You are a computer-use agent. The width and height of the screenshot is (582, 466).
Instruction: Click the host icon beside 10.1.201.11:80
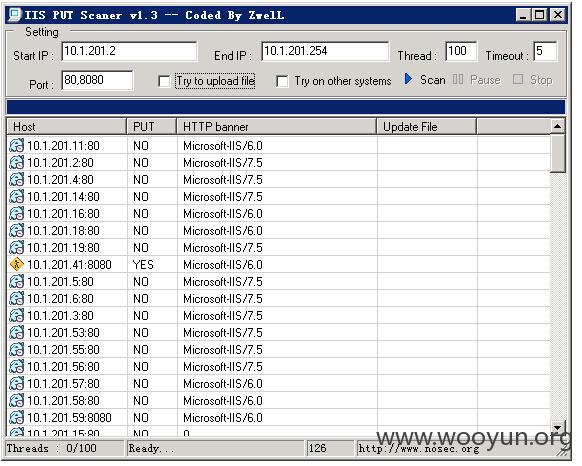[x=16, y=146]
